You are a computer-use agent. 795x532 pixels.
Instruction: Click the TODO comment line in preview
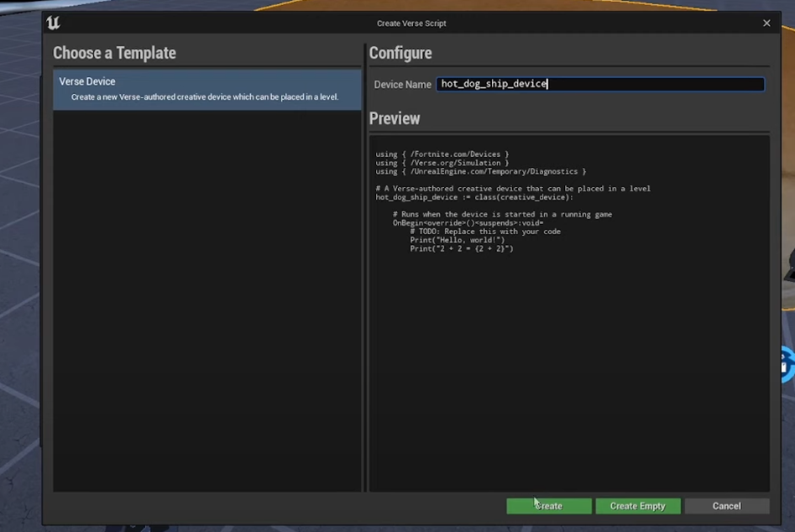485,232
